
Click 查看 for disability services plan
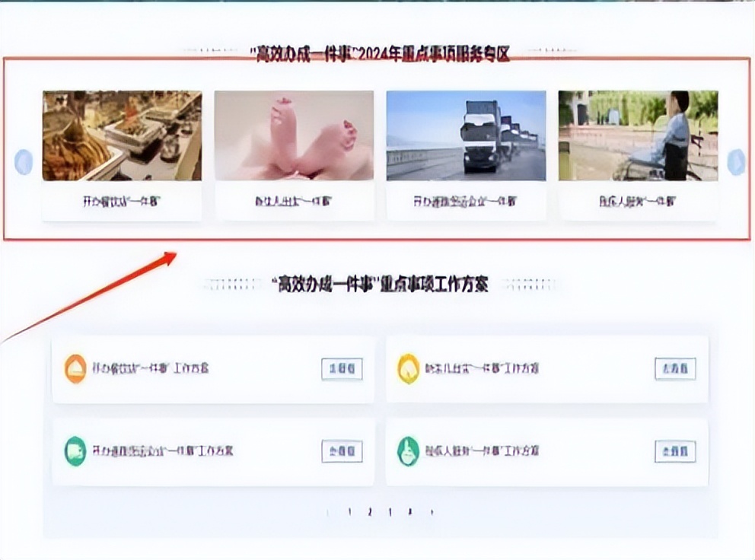coord(675,451)
